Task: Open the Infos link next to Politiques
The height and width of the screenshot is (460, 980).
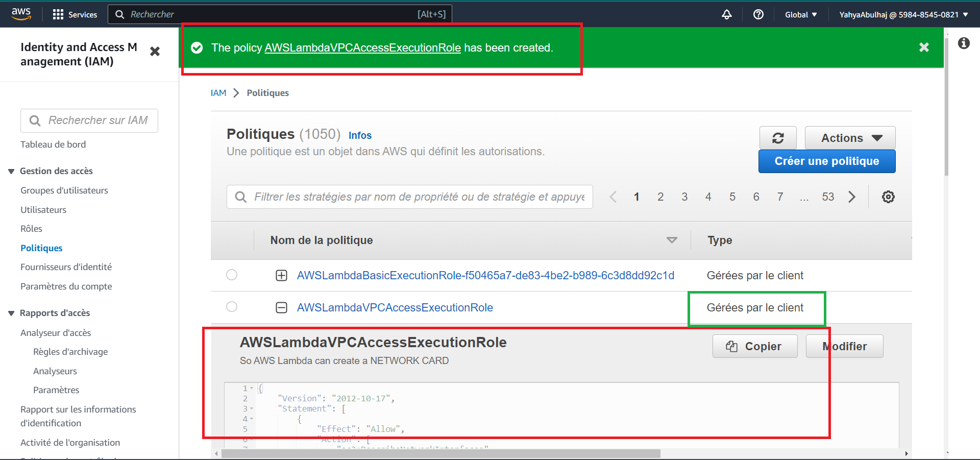Action: pyautogui.click(x=360, y=135)
